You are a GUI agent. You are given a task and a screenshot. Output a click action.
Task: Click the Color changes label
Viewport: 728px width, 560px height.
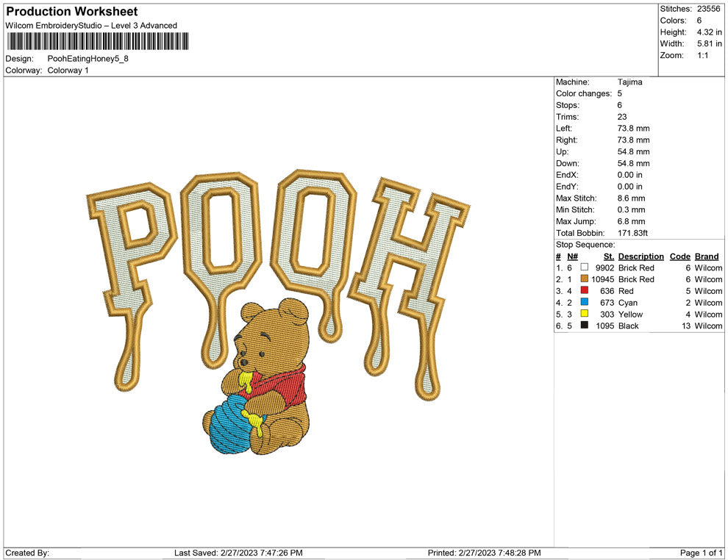click(584, 94)
